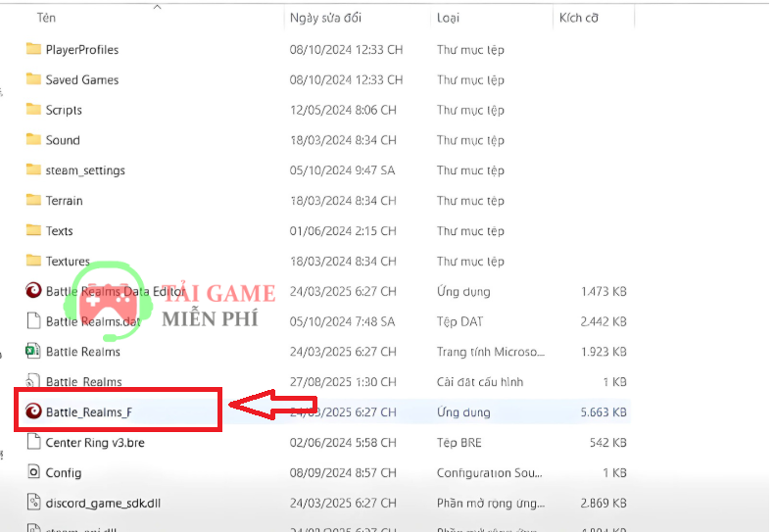Screen dimensions: 773x532
Task: Click the date 27/08/2025 1:30 CH
Action: pos(343,382)
